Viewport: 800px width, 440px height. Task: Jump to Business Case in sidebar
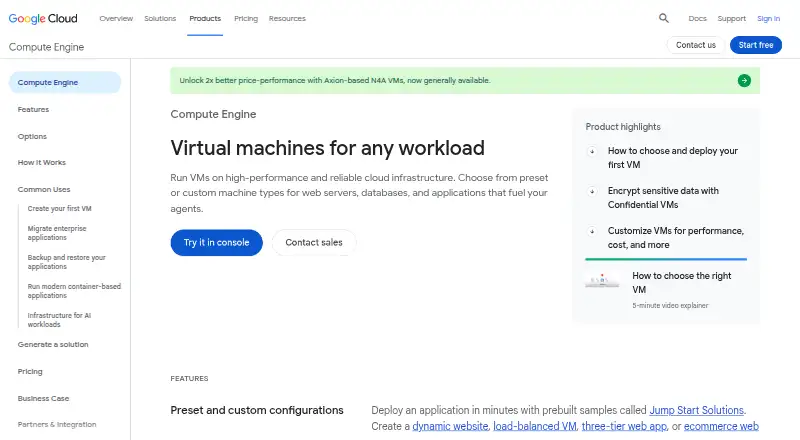[x=43, y=398]
